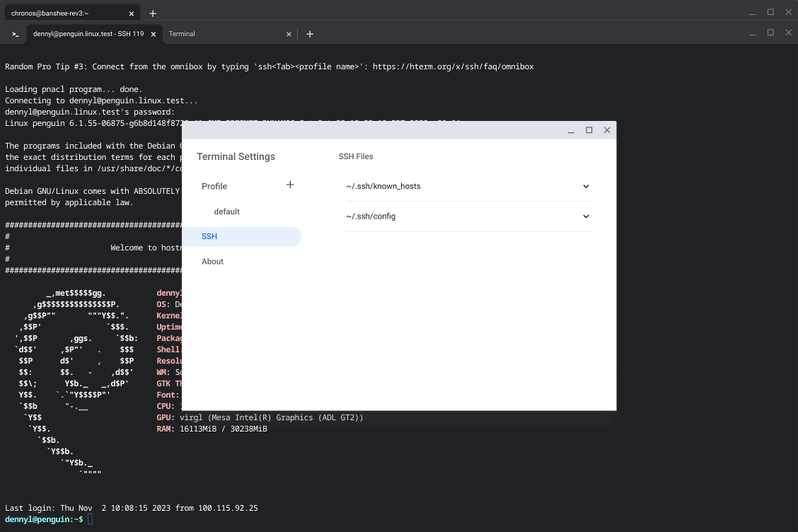Click the 'Terminal Settings' heading
This screenshot has height=532, width=798.
tap(236, 157)
